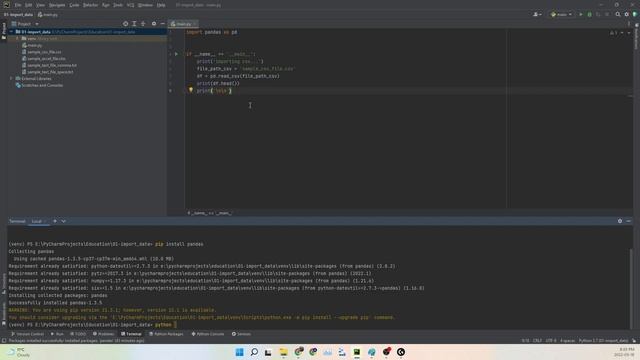Open the Code menu
The image size is (640, 360).
[74, 5]
